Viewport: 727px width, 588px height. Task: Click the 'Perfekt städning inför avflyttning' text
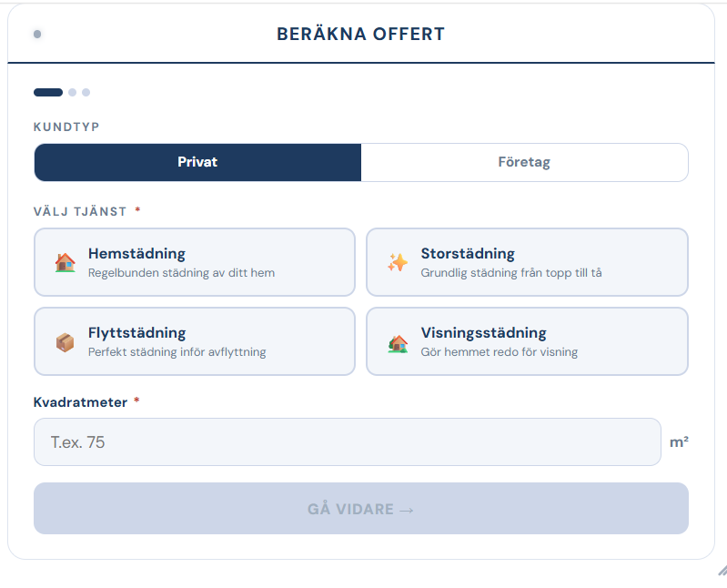[177, 352]
